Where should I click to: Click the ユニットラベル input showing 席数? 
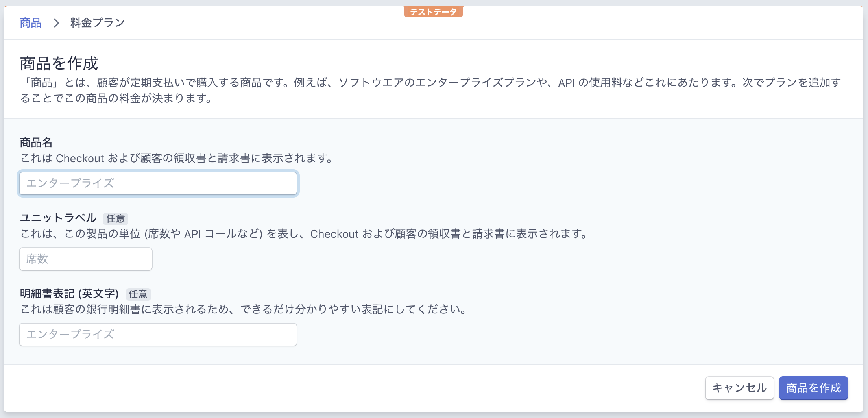click(85, 259)
